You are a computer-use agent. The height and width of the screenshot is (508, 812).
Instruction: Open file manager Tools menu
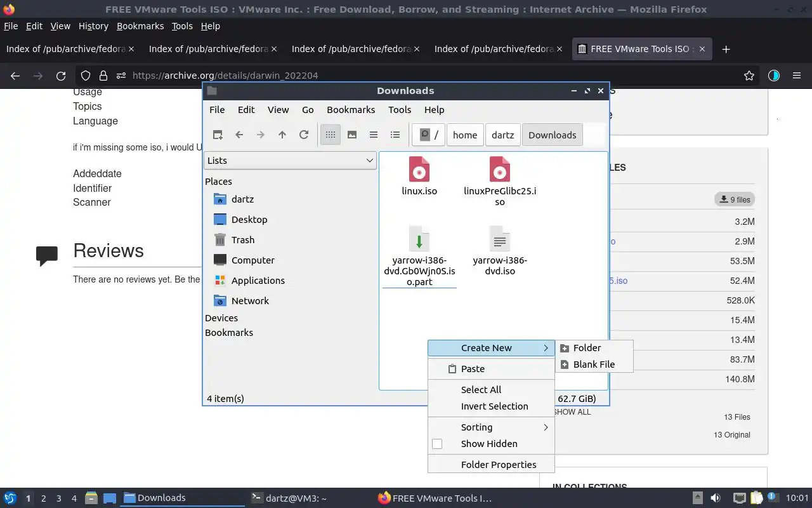coord(400,110)
